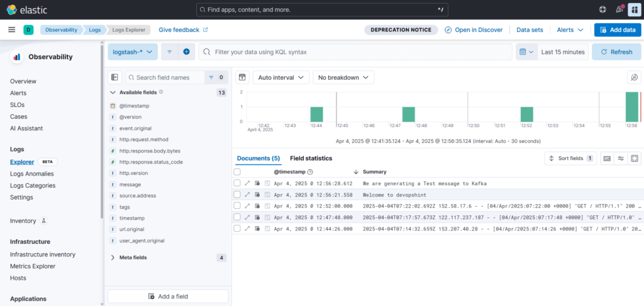Open the Sort fields menu

tap(571, 158)
